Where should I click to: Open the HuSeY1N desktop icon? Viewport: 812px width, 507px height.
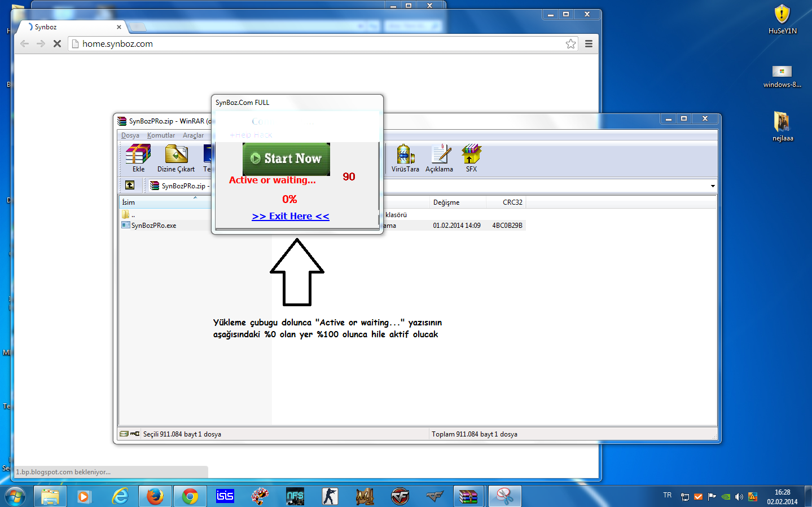[782, 20]
